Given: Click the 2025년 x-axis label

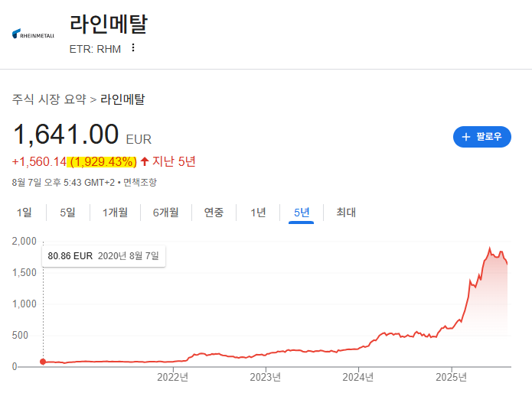Looking at the screenshot, I should tap(452, 377).
